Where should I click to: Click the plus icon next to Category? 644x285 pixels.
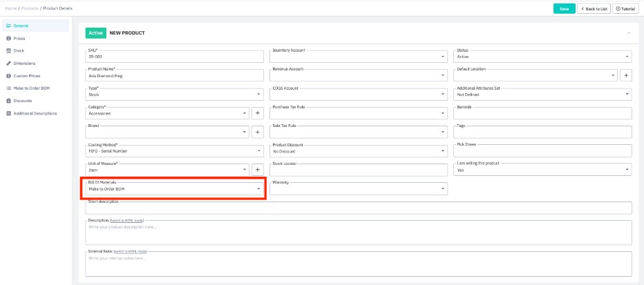257,112
